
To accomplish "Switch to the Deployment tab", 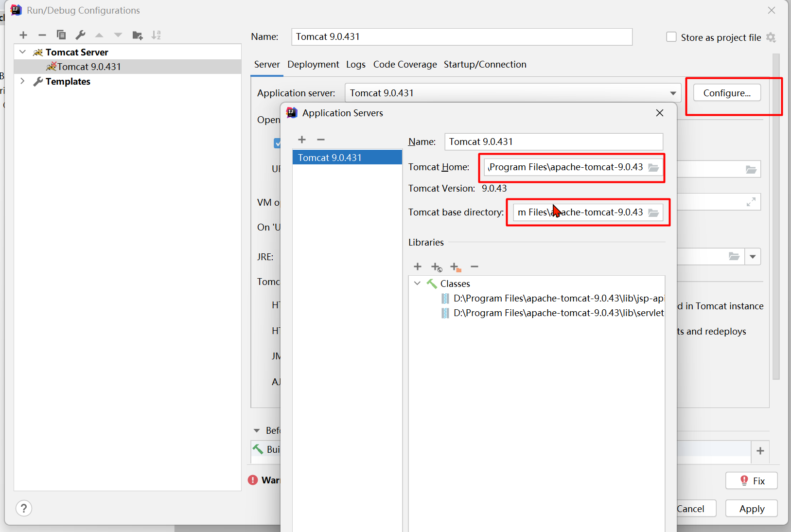I will [313, 64].
